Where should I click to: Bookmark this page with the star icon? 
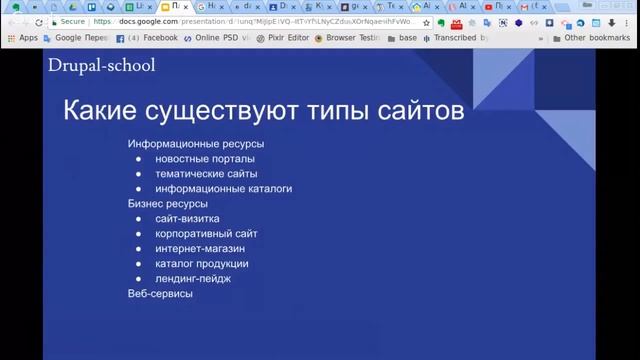coord(426,23)
